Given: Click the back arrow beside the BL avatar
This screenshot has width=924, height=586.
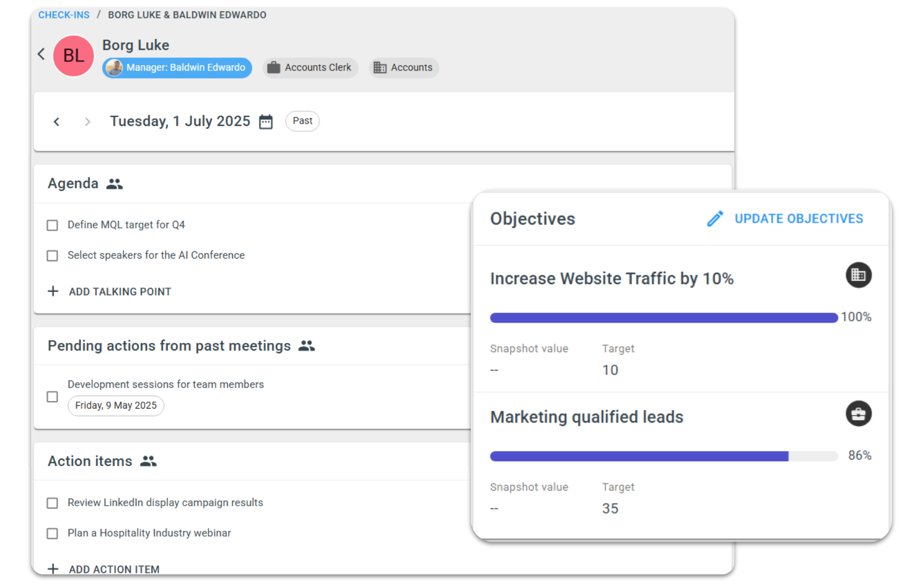Looking at the screenshot, I should coord(41,54).
